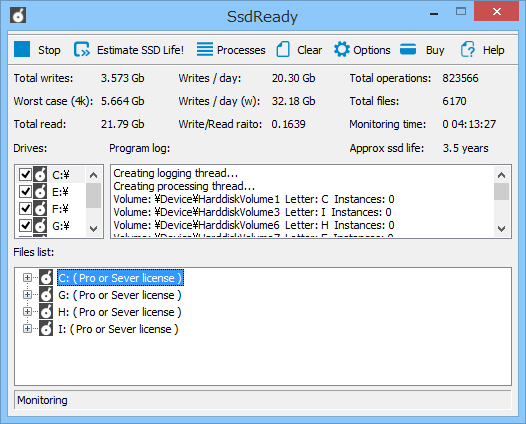Click the Program log scrollbar thumb
This screenshot has width=526, height=424.
tap(502, 192)
